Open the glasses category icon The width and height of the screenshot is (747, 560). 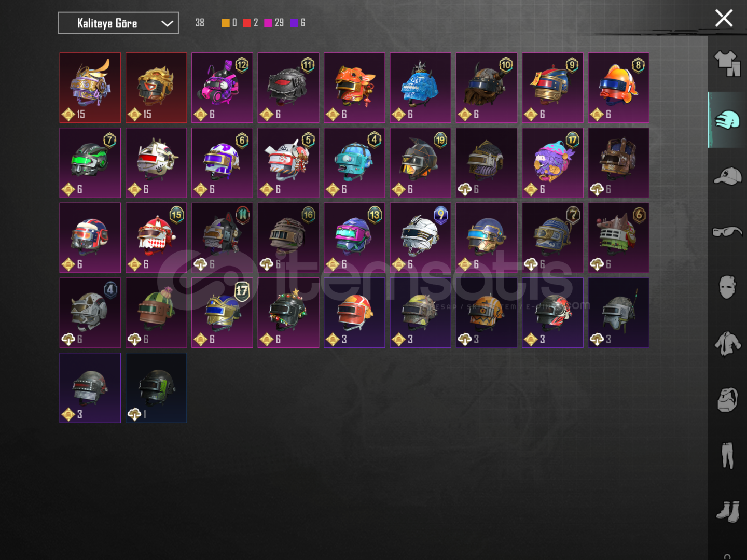coord(727,232)
